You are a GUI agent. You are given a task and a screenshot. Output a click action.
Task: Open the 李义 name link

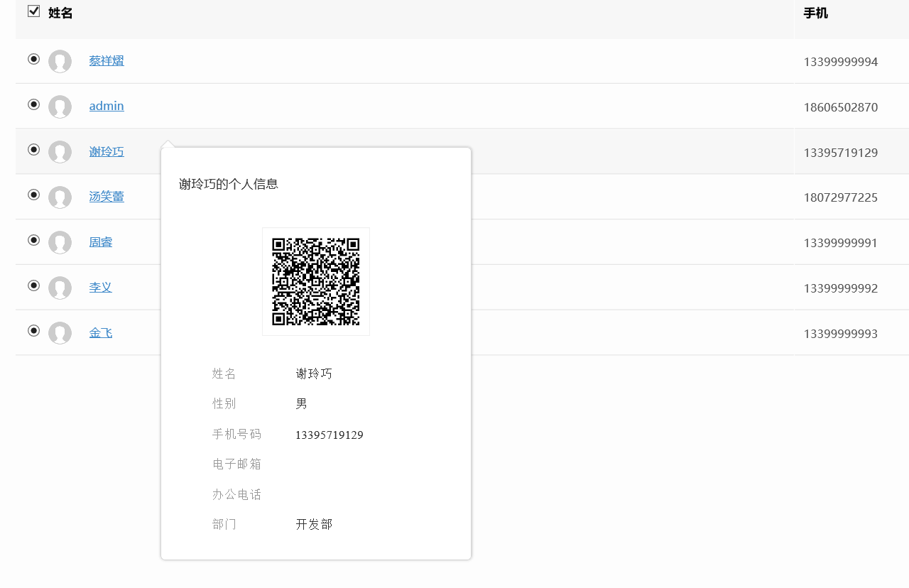[100, 288]
